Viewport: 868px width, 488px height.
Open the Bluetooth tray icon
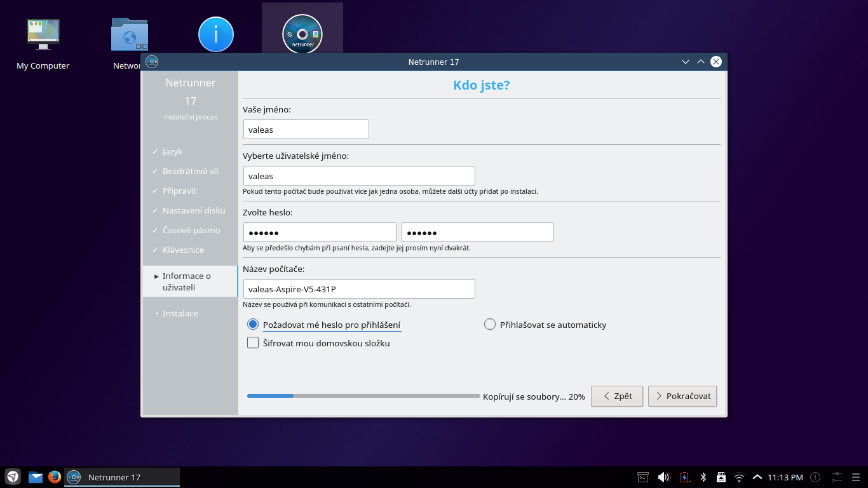click(x=703, y=477)
